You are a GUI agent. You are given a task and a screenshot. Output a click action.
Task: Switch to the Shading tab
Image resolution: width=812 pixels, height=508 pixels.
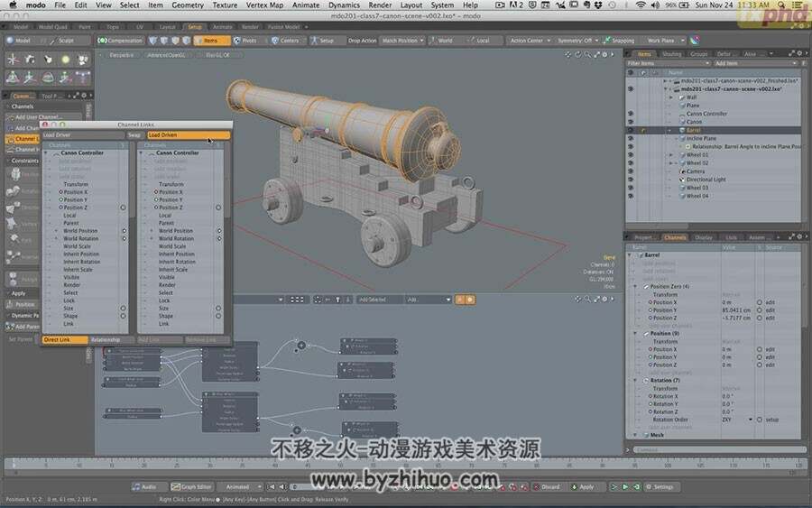point(671,54)
